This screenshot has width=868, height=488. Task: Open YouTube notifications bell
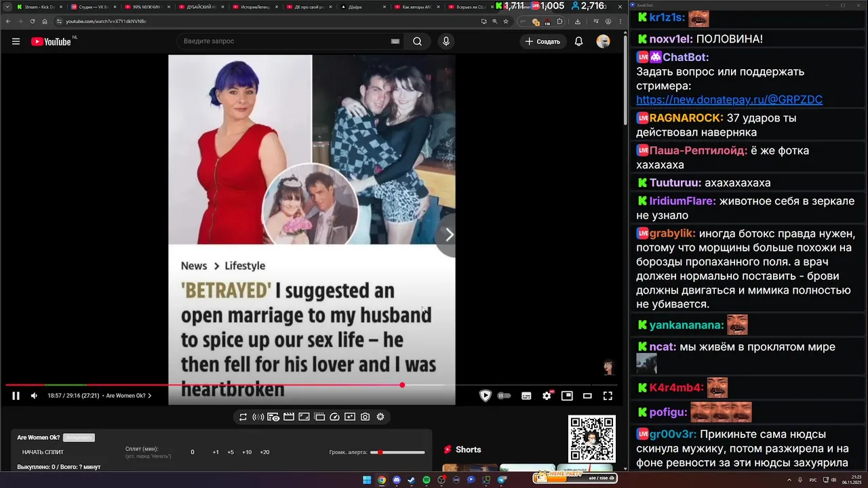pos(578,41)
